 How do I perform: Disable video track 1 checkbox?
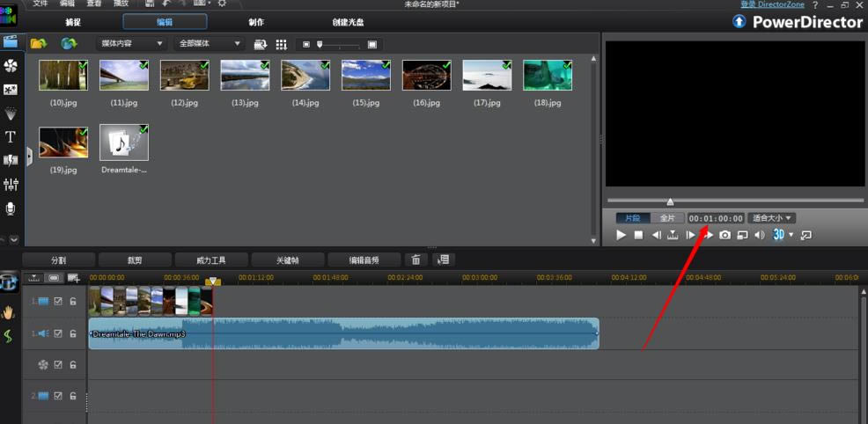click(x=58, y=301)
